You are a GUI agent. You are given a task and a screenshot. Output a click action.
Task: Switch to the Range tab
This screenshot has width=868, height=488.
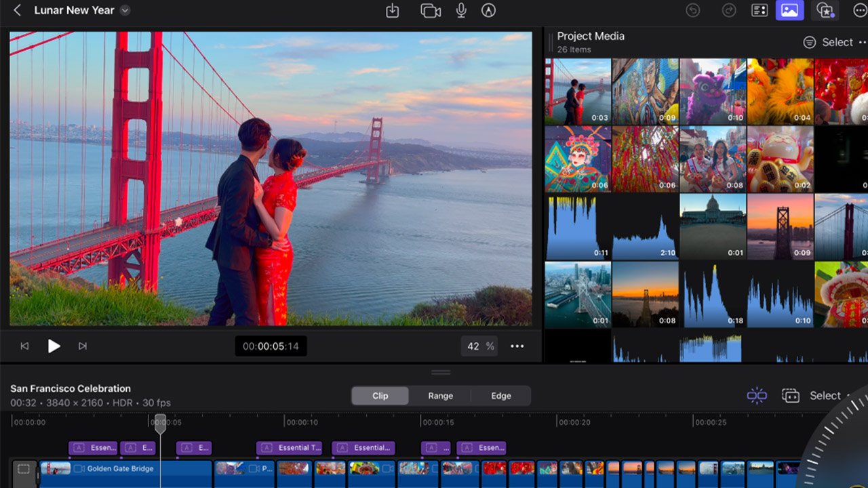coord(440,395)
